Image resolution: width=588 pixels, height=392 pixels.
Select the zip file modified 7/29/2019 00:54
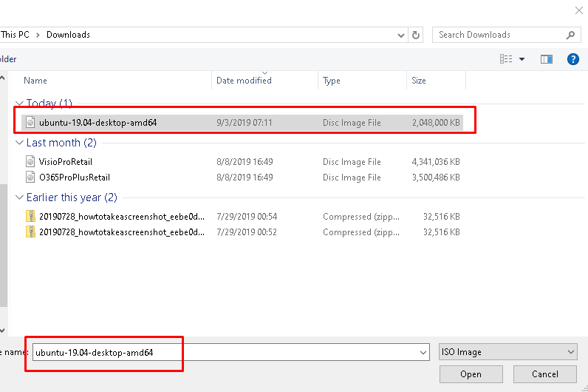(122, 217)
